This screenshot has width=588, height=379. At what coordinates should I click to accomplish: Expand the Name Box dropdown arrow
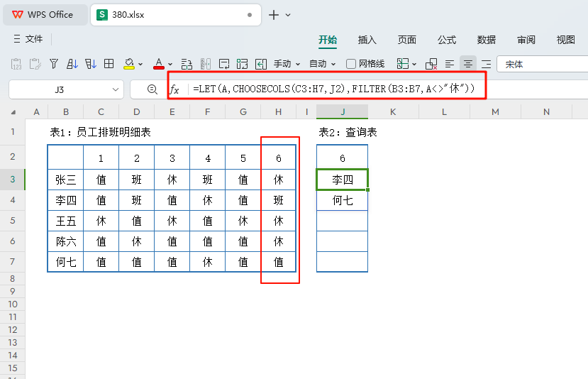(116, 89)
